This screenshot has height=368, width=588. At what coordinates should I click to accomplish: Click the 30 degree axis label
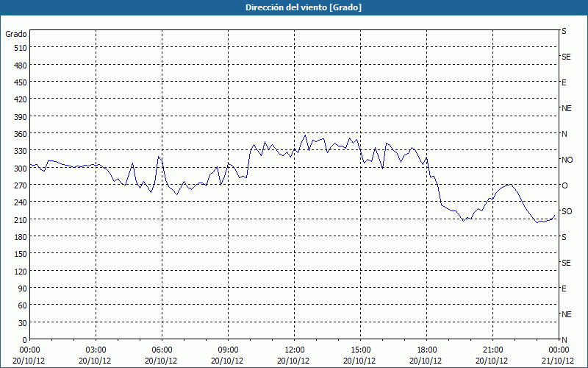click(23, 323)
